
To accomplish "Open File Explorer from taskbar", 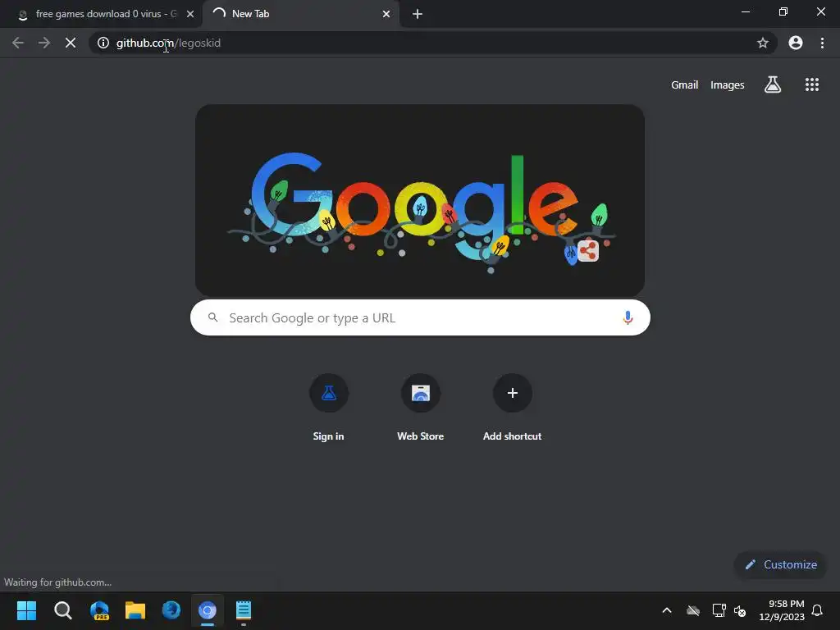I will coord(135,610).
